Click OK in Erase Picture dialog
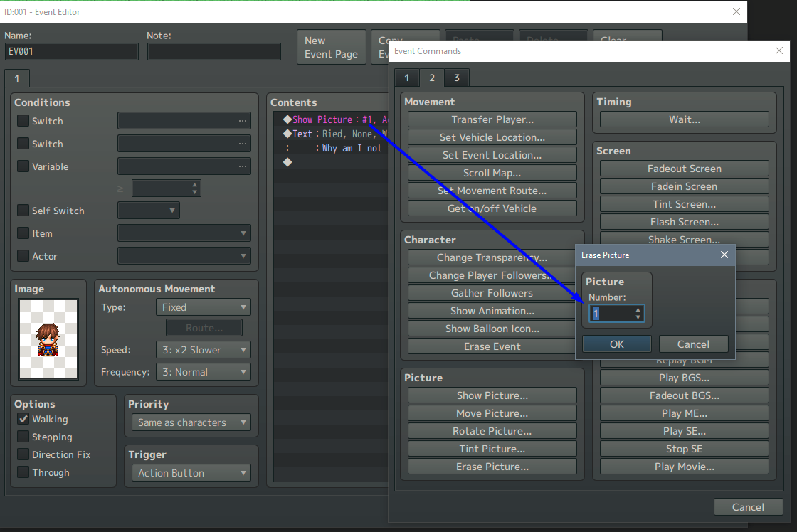 click(x=616, y=344)
